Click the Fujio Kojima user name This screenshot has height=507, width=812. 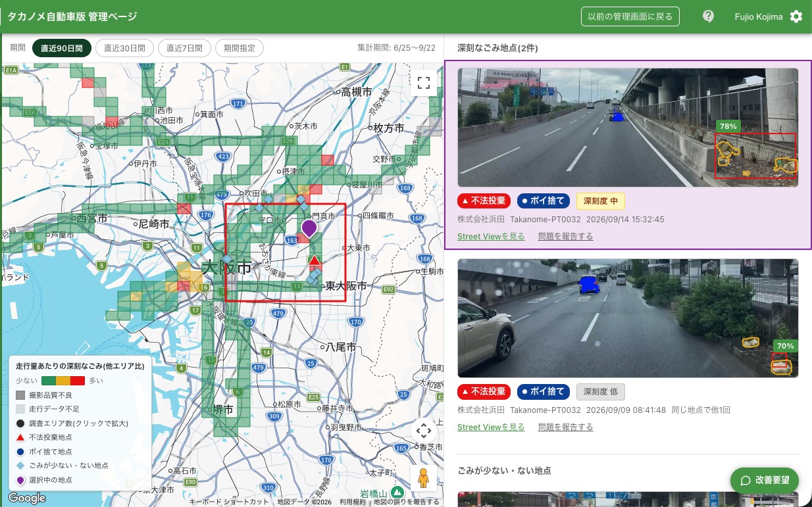pos(759,16)
